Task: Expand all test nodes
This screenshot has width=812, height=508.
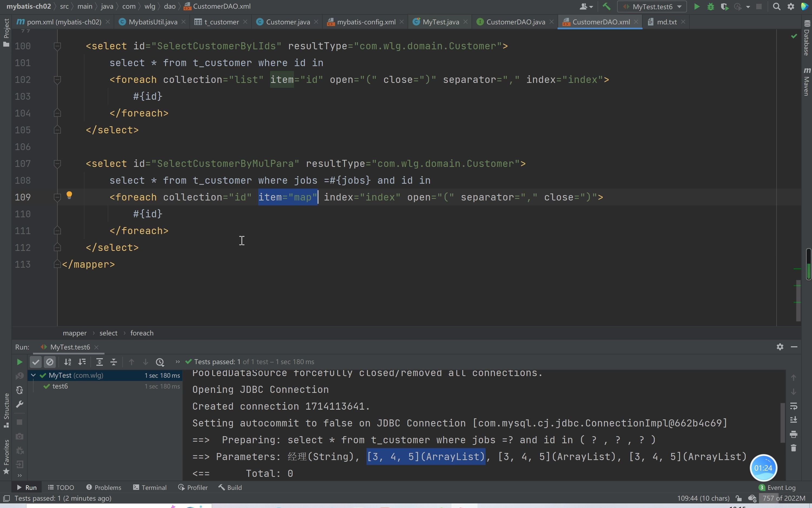Action: pos(99,362)
